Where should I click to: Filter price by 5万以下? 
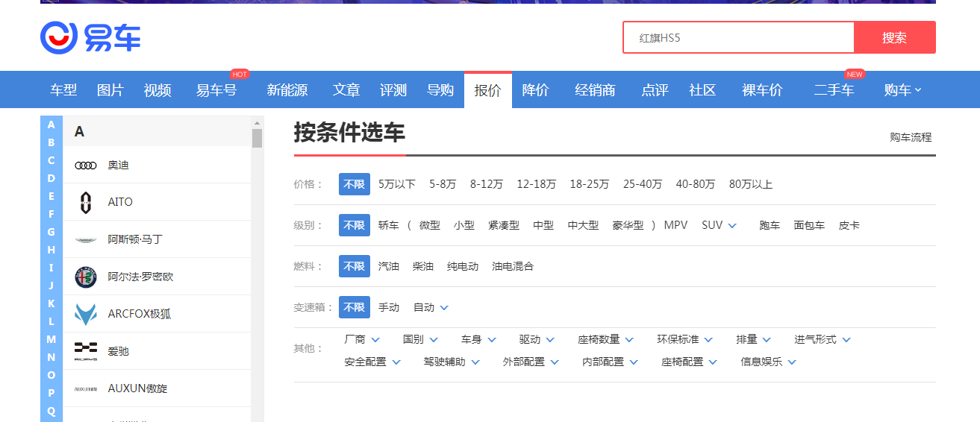point(397,184)
